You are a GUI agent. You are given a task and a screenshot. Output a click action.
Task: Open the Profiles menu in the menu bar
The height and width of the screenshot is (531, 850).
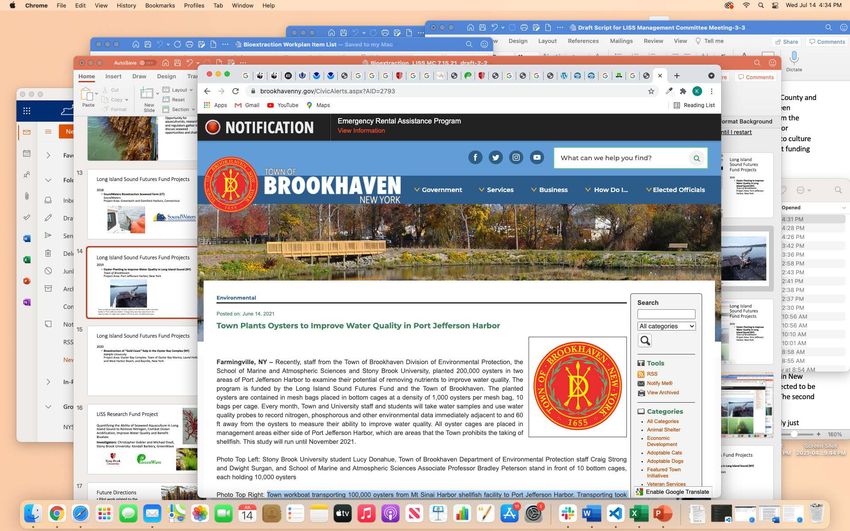coord(194,5)
